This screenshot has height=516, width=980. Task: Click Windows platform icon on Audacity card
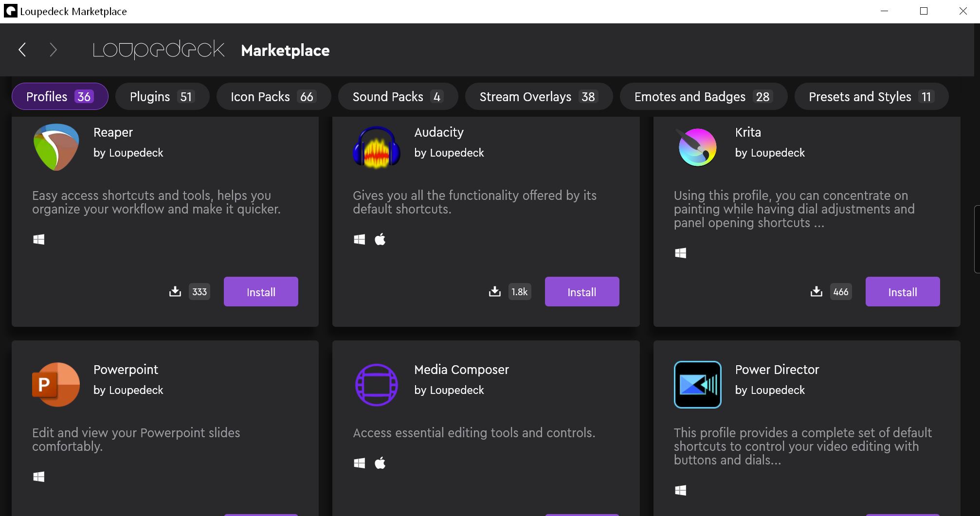(x=360, y=239)
